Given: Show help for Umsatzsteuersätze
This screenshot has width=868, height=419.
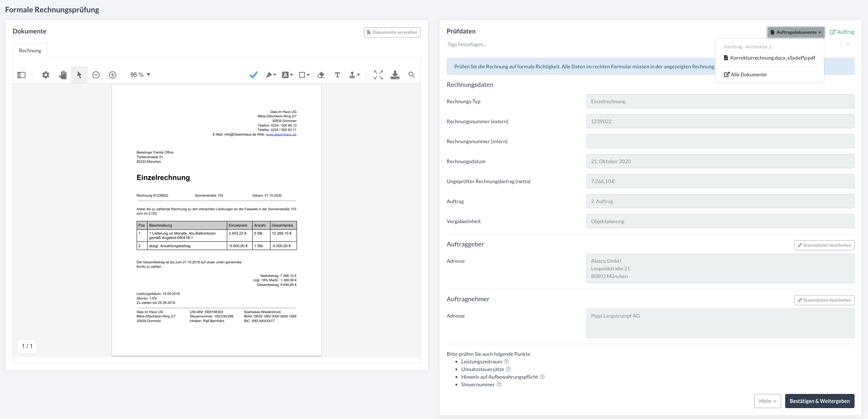Looking at the screenshot, I should pyautogui.click(x=509, y=369).
